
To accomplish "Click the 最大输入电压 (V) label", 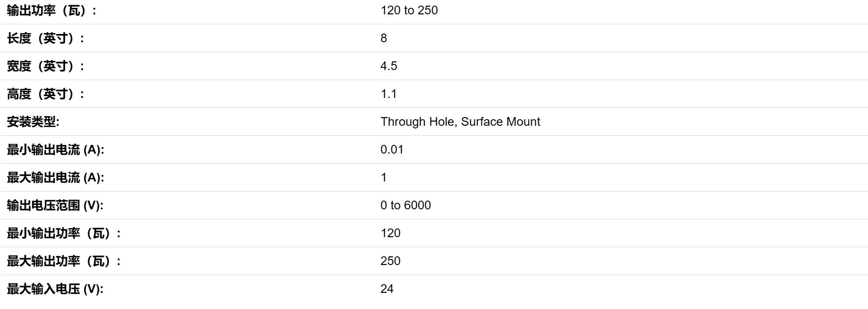I will pyautogui.click(x=55, y=289).
